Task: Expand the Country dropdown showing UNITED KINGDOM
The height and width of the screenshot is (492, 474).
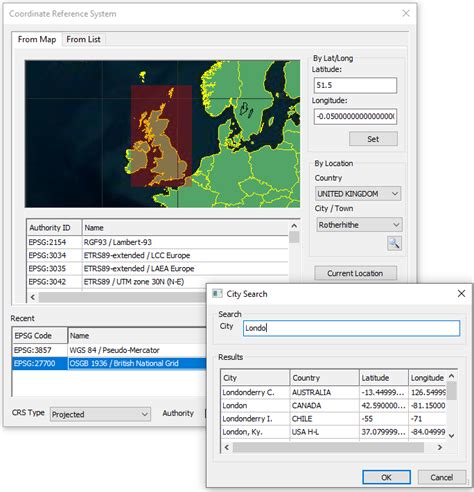Action: (358, 194)
